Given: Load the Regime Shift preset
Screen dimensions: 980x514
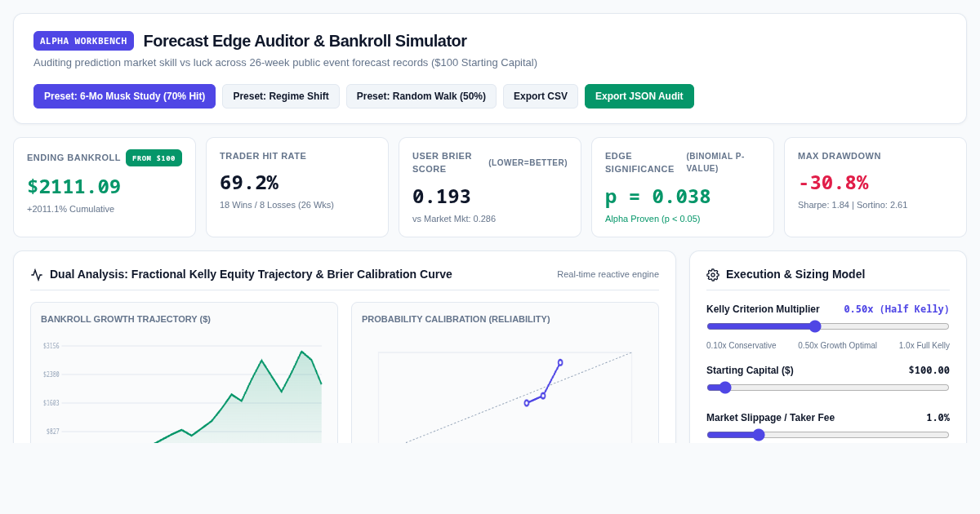Looking at the screenshot, I should tap(281, 96).
